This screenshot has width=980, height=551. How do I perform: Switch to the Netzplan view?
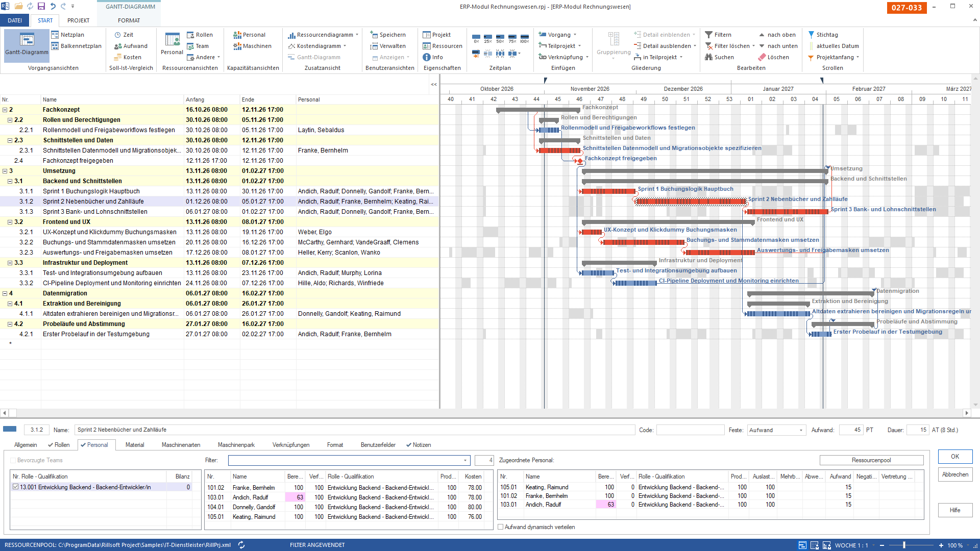[x=67, y=35]
